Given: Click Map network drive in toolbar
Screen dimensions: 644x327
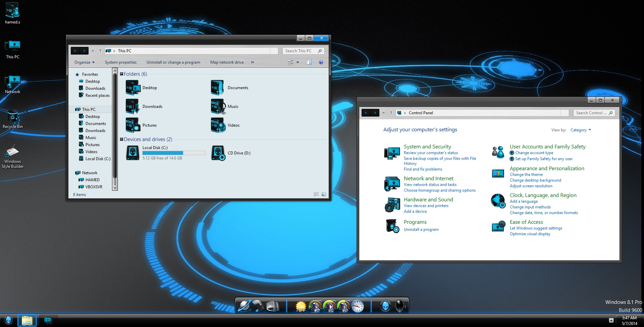Looking at the screenshot, I should 227,62.
